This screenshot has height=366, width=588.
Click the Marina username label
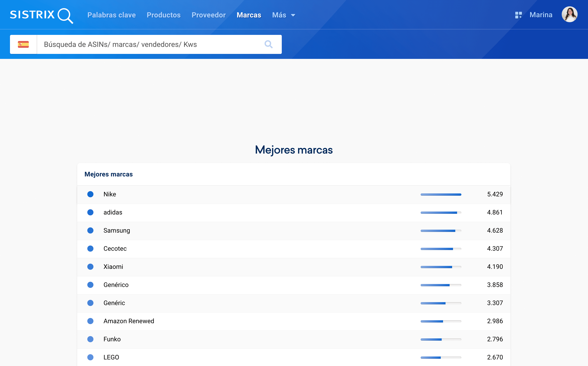point(541,15)
